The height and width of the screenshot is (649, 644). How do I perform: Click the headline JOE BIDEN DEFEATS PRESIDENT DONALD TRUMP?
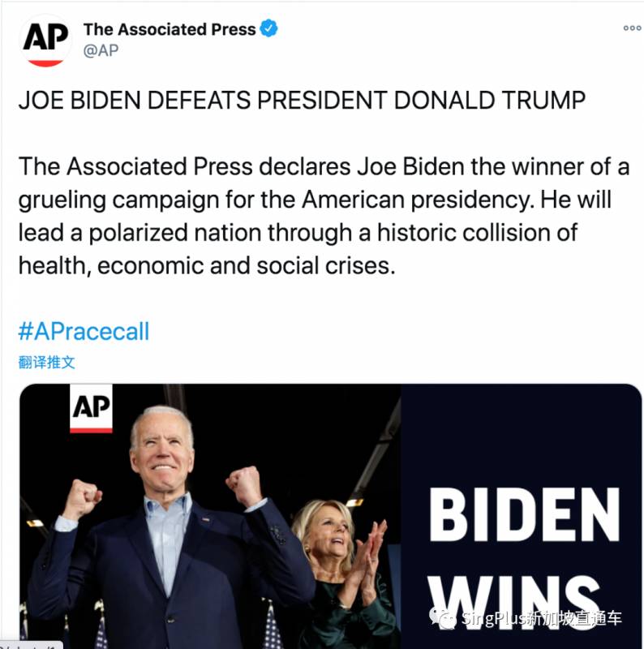pos(302,101)
